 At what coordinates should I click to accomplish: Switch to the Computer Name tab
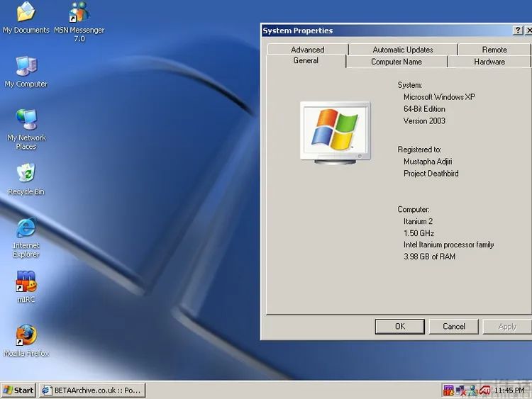pos(396,62)
